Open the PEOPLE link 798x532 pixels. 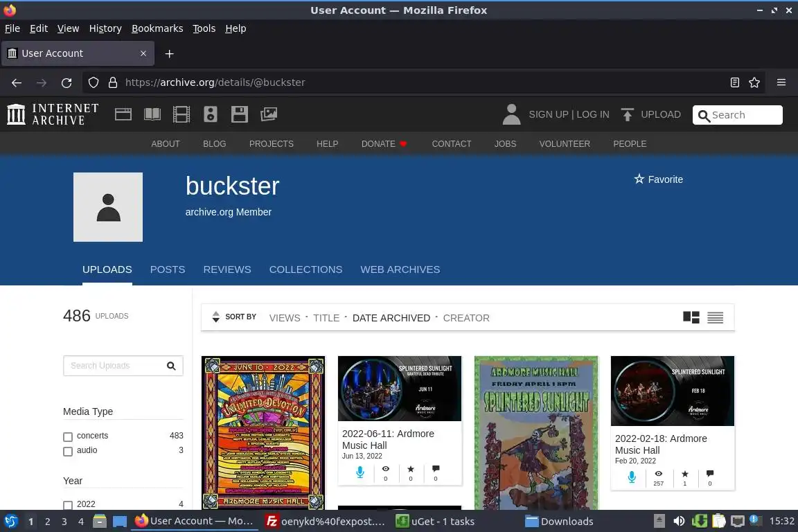click(630, 144)
